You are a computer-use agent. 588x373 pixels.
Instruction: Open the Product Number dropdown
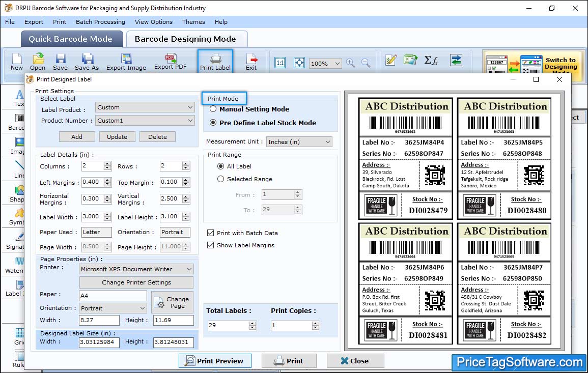coord(145,120)
